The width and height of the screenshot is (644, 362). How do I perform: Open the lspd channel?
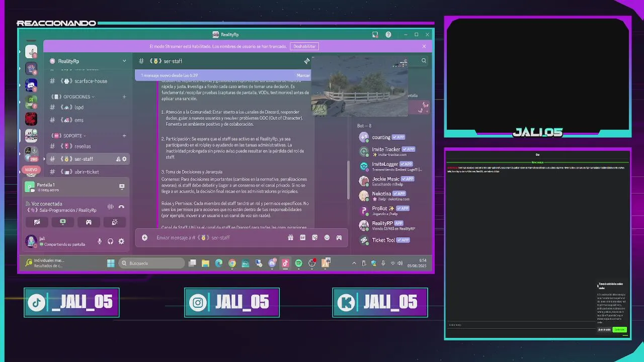[x=88, y=107]
